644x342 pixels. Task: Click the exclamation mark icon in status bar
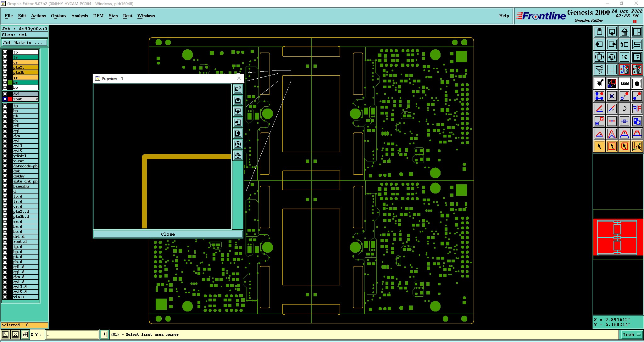point(104,334)
